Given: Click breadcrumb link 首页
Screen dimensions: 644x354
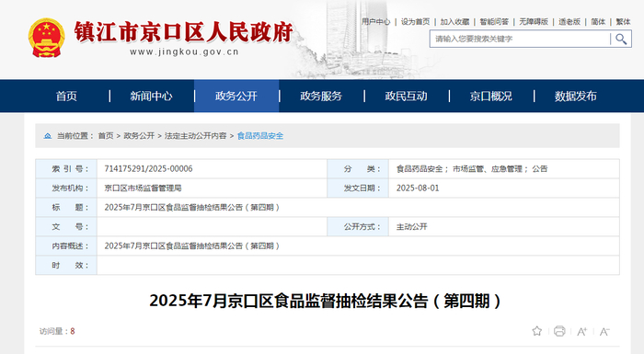Looking at the screenshot, I should tap(106, 136).
